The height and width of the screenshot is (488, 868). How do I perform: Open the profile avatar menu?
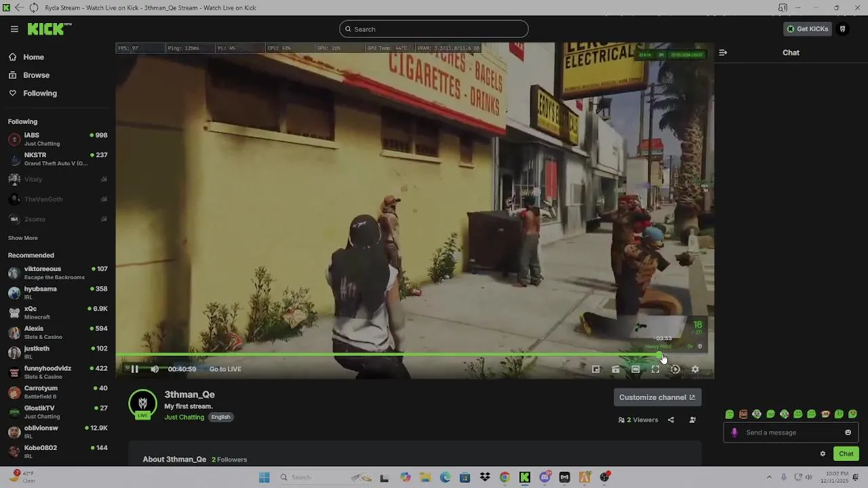click(x=843, y=29)
